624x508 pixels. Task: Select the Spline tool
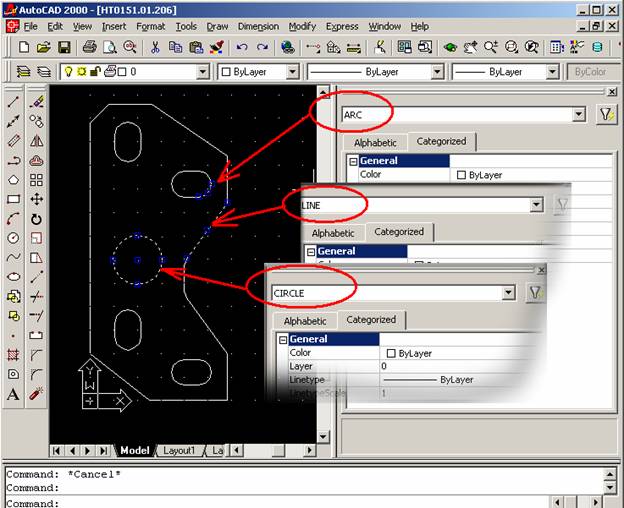[x=13, y=258]
